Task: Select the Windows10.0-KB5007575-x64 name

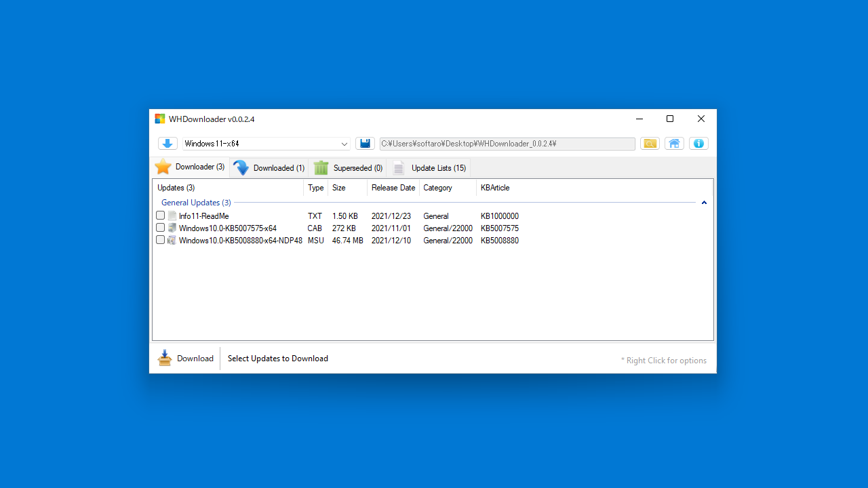Action: [x=228, y=228]
